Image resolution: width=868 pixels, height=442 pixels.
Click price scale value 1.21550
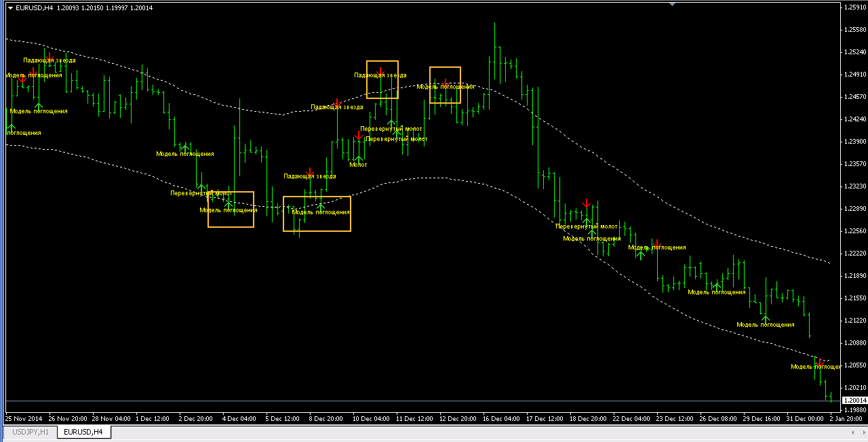[x=856, y=298]
